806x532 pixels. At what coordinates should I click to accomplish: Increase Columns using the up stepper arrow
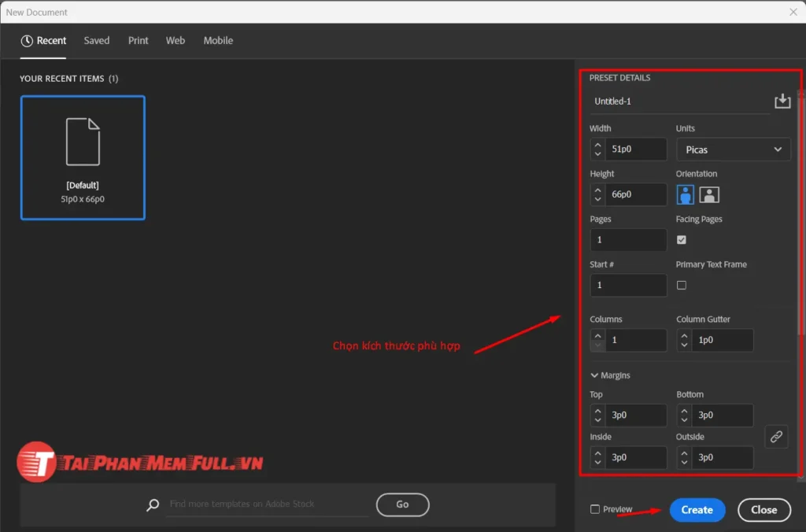coord(597,336)
